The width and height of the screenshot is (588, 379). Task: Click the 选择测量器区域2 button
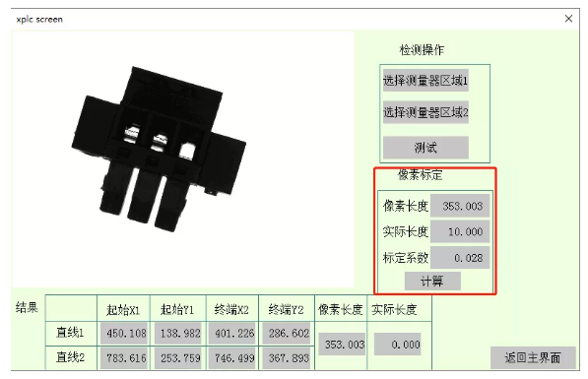coord(425,112)
